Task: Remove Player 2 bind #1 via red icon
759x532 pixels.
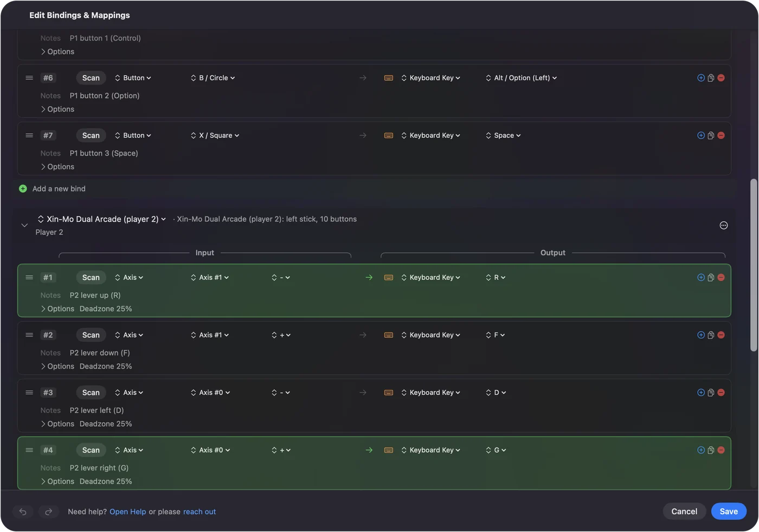Action: pyautogui.click(x=721, y=278)
